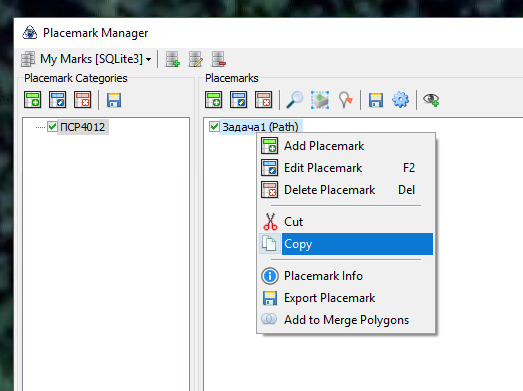Screen dimensions: 523x391
Task: Open the blue gear settings icon
Action: 400,100
